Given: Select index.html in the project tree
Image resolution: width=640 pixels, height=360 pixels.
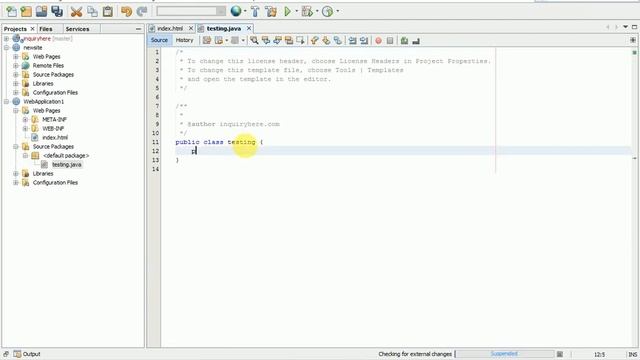Looking at the screenshot, I should tap(55, 138).
